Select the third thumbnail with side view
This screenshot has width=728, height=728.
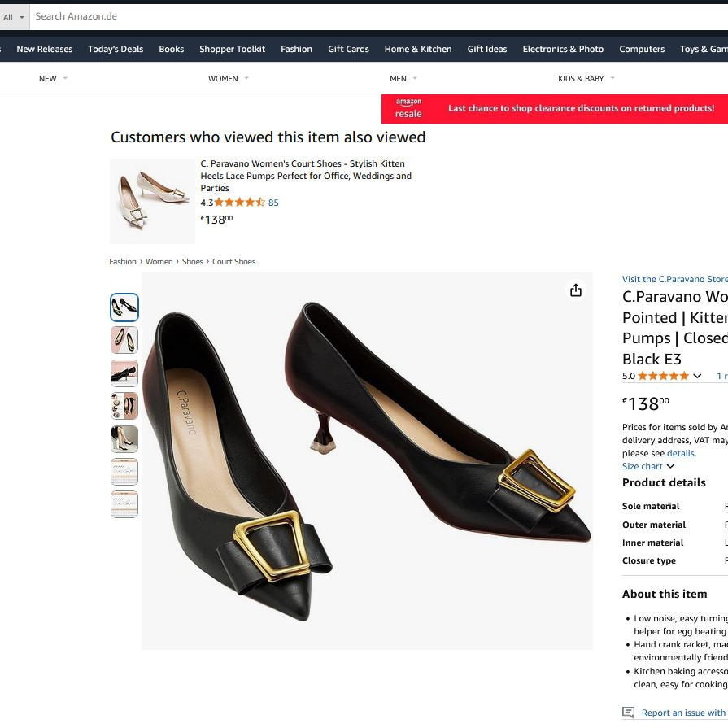point(124,373)
